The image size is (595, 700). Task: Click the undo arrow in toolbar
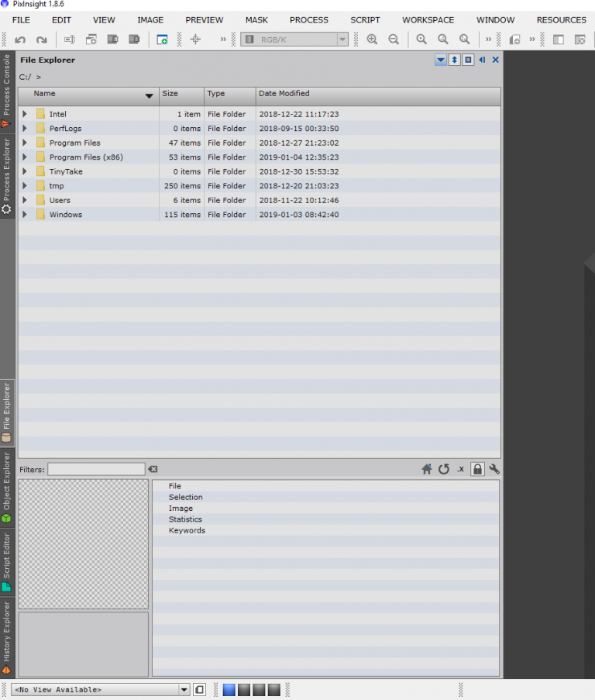point(20,40)
